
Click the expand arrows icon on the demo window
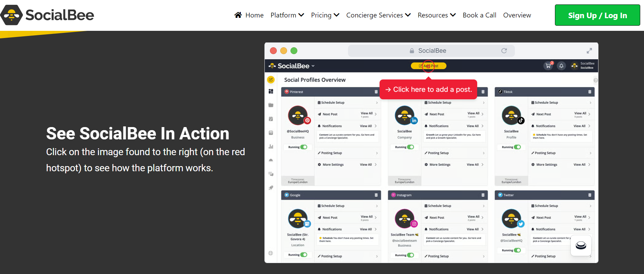589,51
